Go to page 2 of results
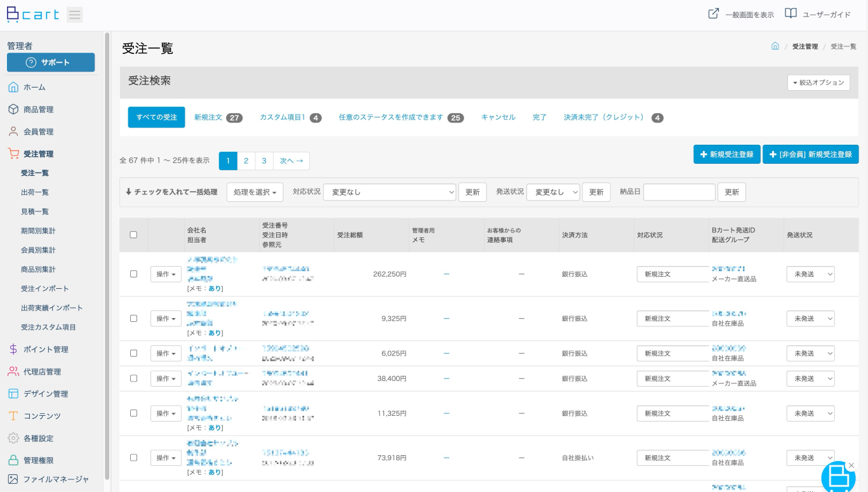Image resolution: width=868 pixels, height=492 pixels. (246, 161)
